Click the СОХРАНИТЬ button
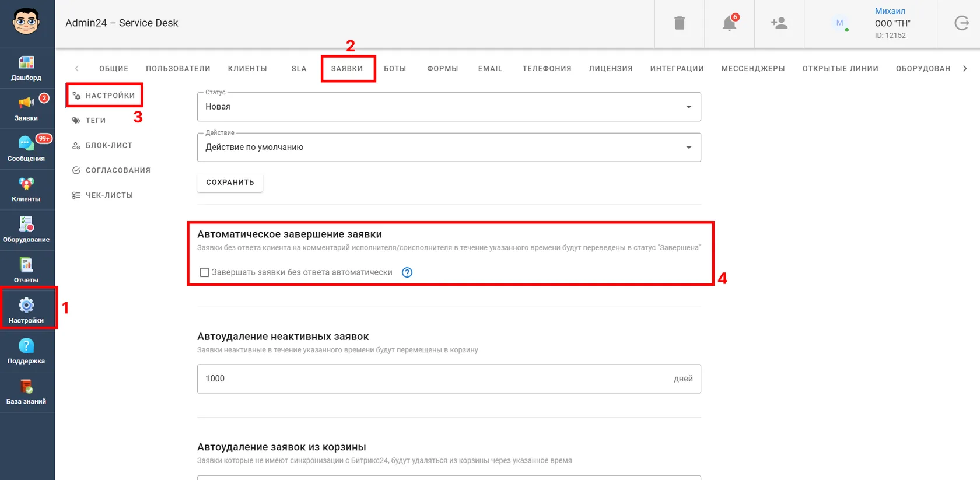Screen dimensions: 980x480 click(x=230, y=183)
